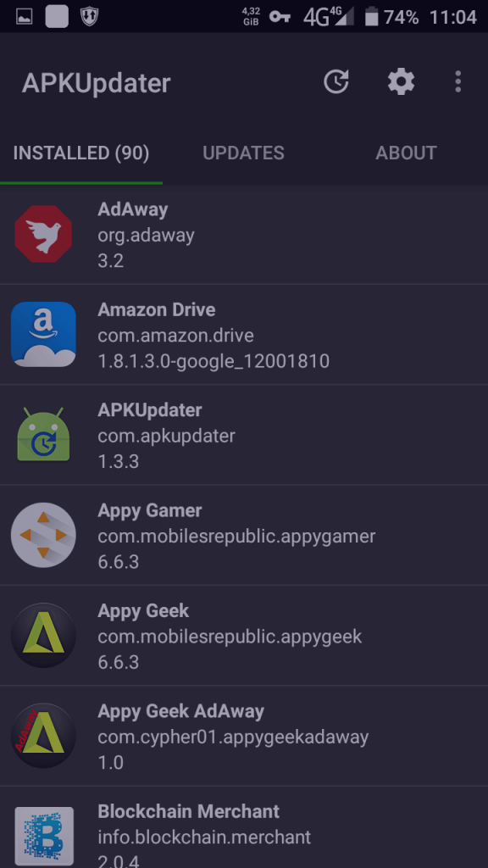Switch to the UPDATES tab
The height and width of the screenshot is (868, 488).
point(243,153)
